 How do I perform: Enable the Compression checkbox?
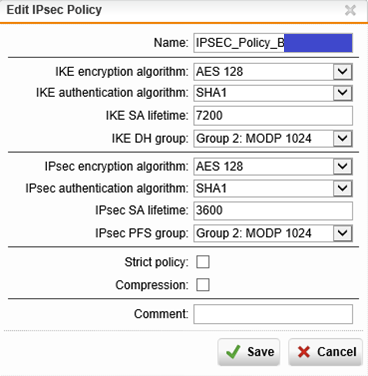point(203,285)
